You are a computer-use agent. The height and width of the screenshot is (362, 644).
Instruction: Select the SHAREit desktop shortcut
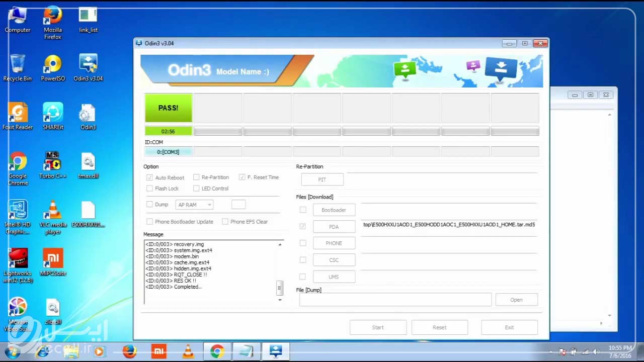pyautogui.click(x=53, y=117)
